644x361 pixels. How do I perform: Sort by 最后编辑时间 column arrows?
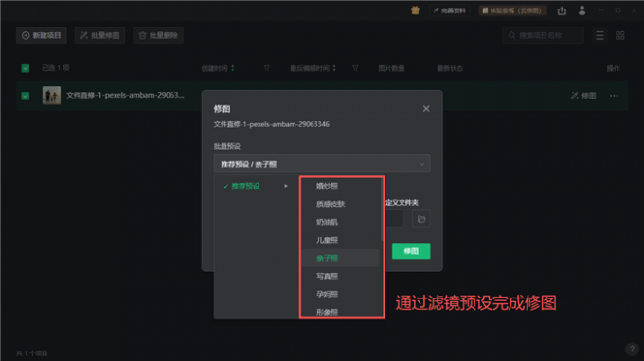[334, 68]
